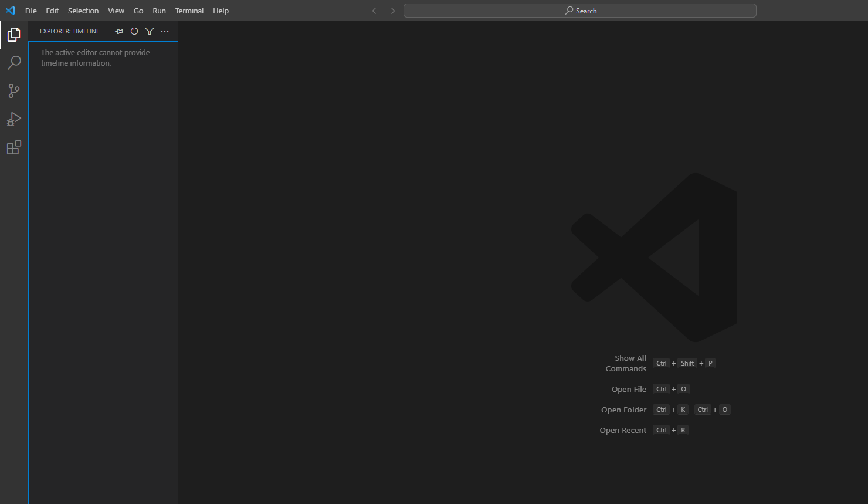Image resolution: width=868 pixels, height=504 pixels.
Task: Click the "P" key hint
Action: 710,363
